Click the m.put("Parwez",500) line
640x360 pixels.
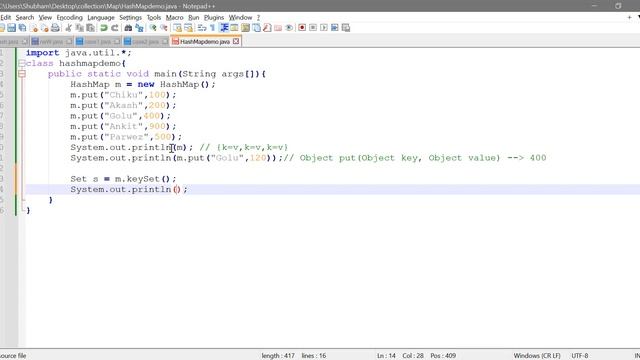pyautogui.click(x=126, y=137)
